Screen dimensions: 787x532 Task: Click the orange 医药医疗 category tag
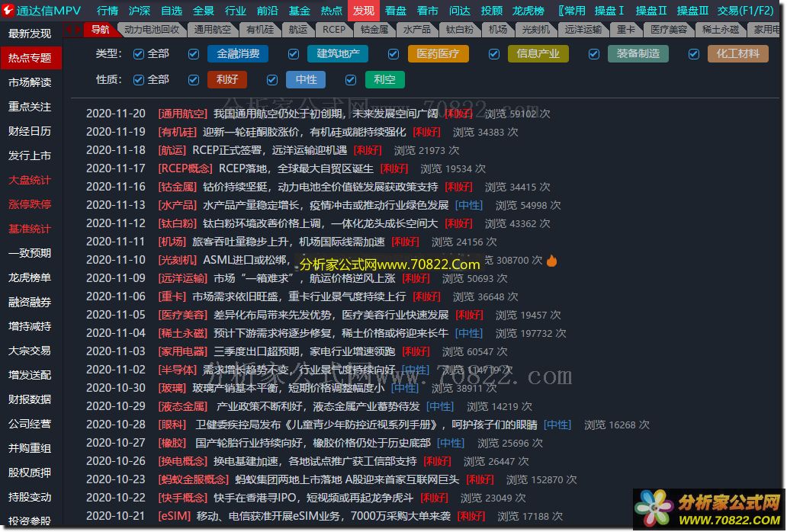pos(438,53)
